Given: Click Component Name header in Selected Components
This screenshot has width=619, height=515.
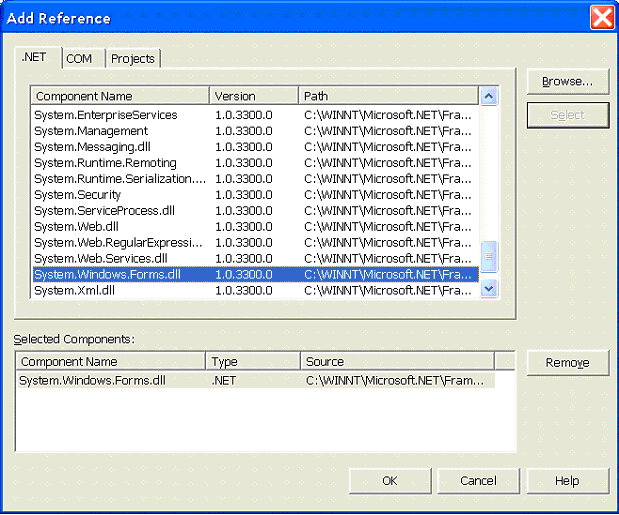Looking at the screenshot, I should (x=111, y=361).
